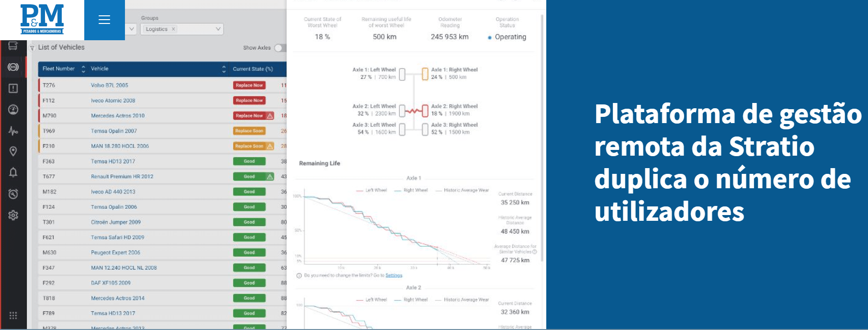
Task: Toggle the Show Axles switch
Action: (x=280, y=48)
